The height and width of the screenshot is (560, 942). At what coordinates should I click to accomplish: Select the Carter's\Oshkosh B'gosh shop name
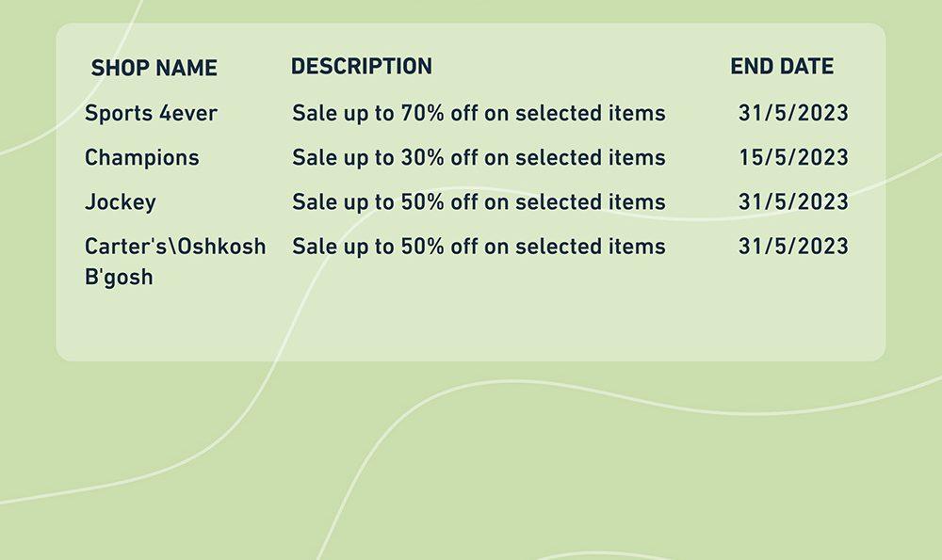coord(175,261)
